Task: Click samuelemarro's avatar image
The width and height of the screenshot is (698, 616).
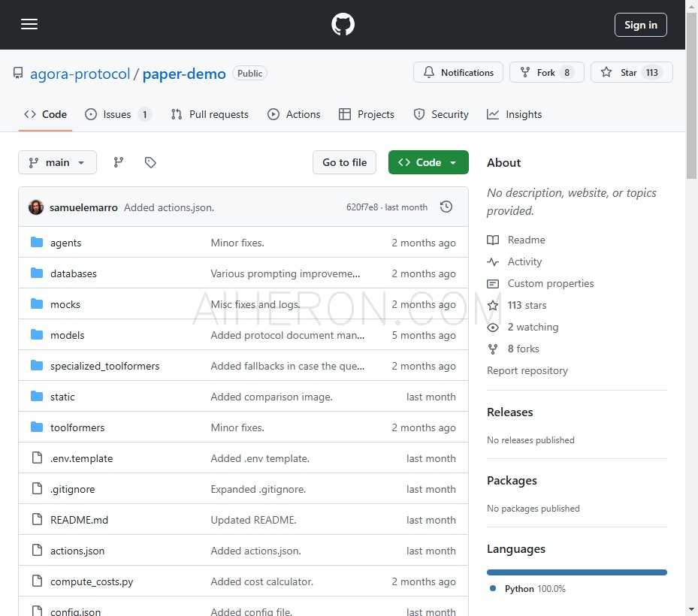Action: tap(36, 207)
